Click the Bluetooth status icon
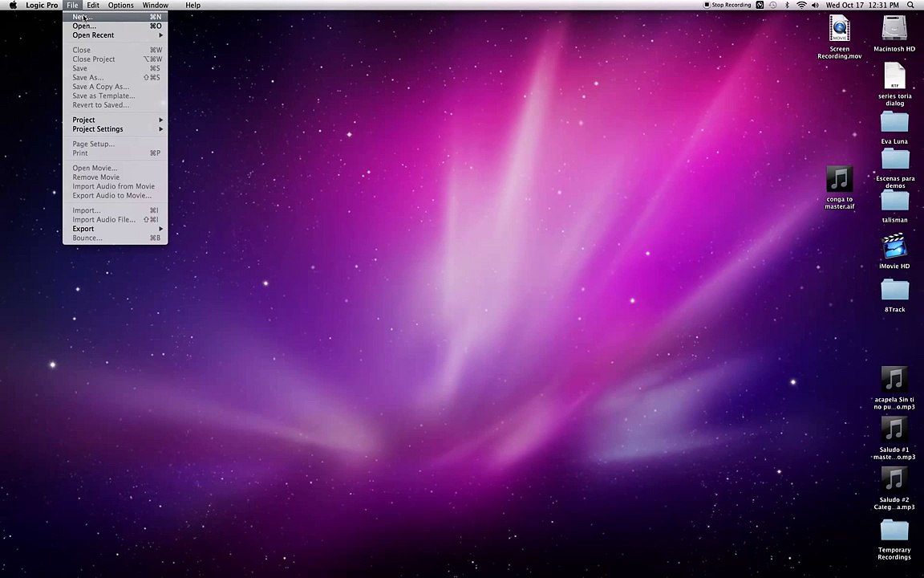The height and width of the screenshot is (578, 924). (787, 6)
